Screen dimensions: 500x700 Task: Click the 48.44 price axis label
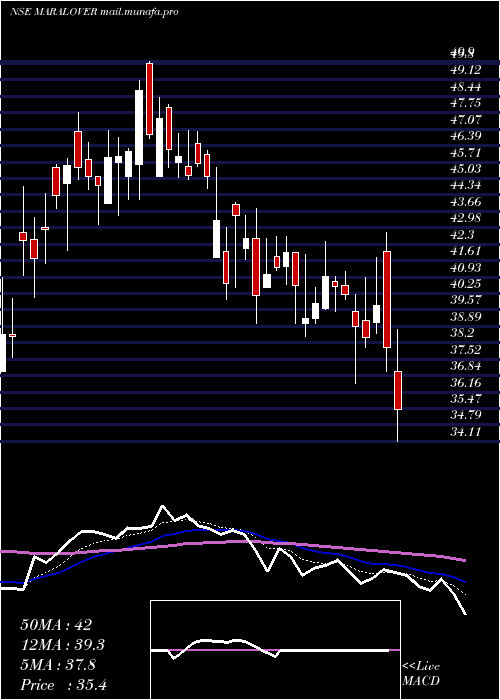pyautogui.click(x=466, y=87)
